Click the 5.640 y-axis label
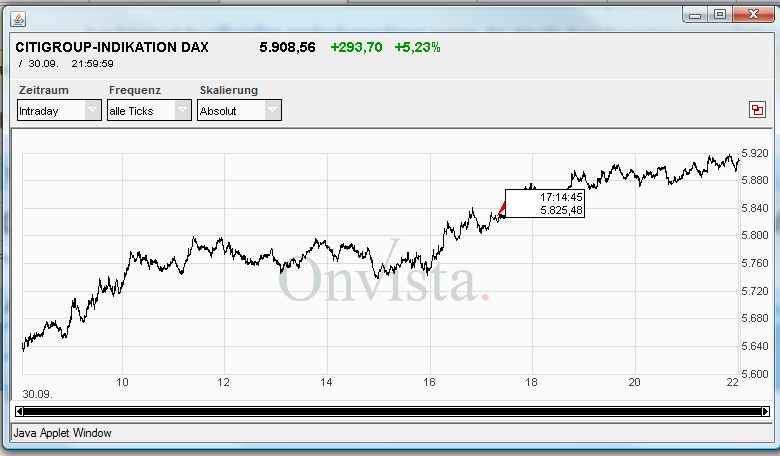780x456 pixels. (755, 346)
